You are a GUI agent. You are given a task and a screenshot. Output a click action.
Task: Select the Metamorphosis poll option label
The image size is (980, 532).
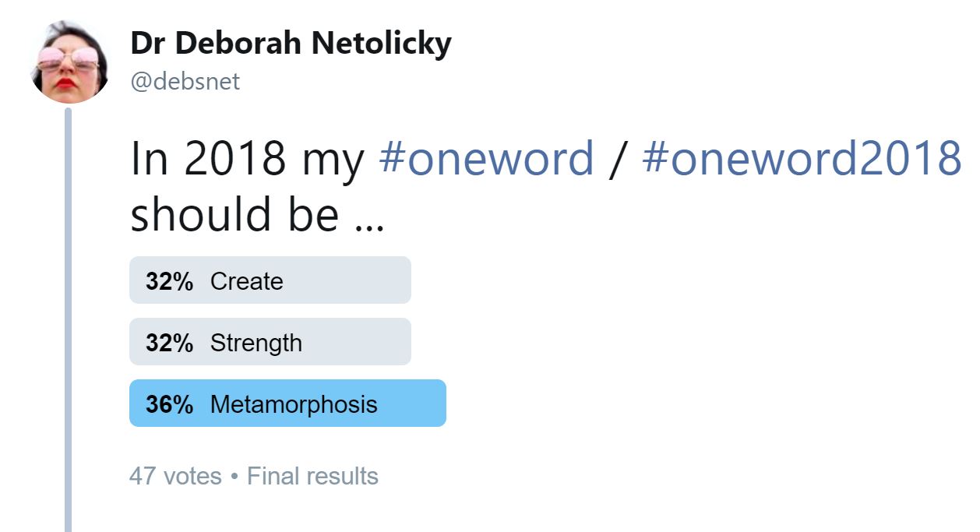pyautogui.click(x=293, y=404)
